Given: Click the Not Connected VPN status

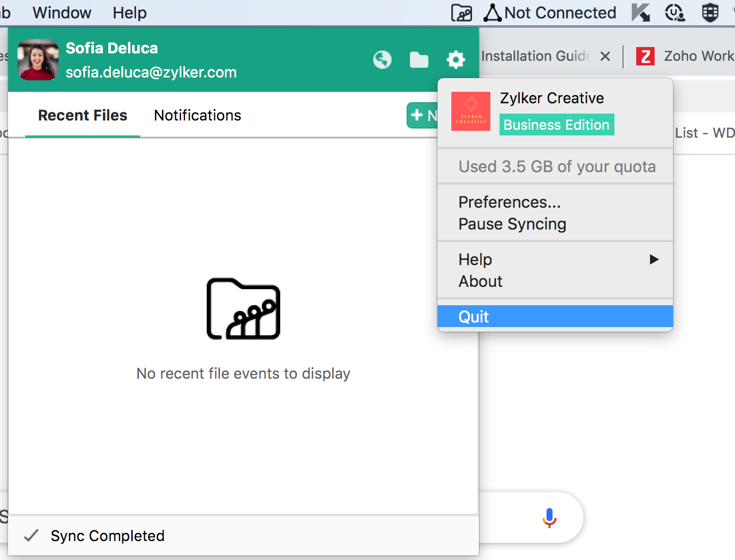Looking at the screenshot, I should (550, 13).
